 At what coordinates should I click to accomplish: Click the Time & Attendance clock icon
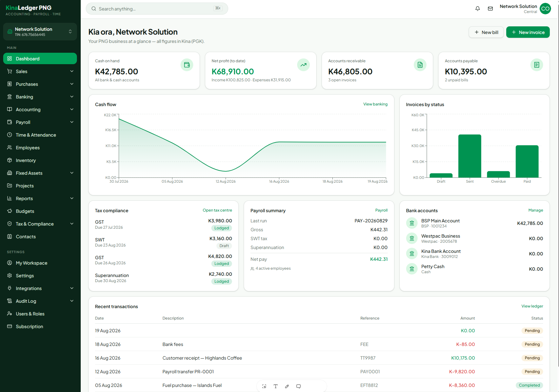coord(10,135)
